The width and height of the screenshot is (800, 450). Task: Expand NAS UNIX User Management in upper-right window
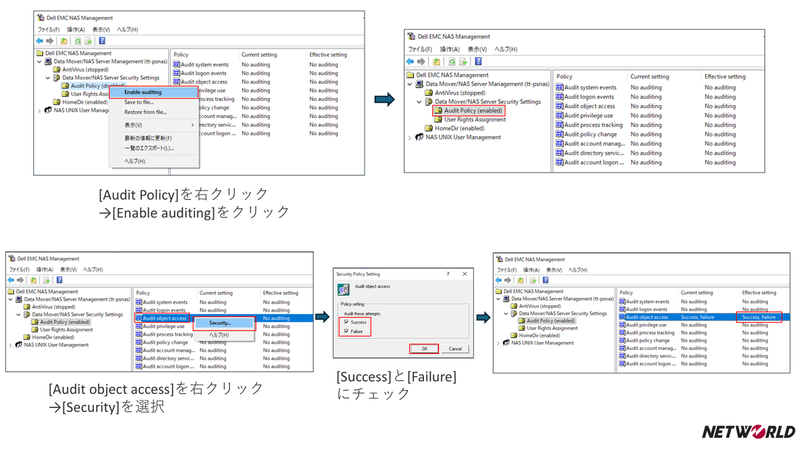click(410, 138)
